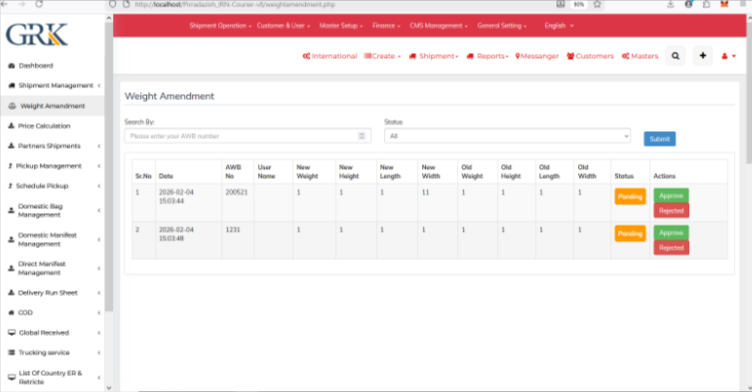Viewport: 752px width, 392px height.
Task: Click the browser reload icon
Action: coord(39,4)
